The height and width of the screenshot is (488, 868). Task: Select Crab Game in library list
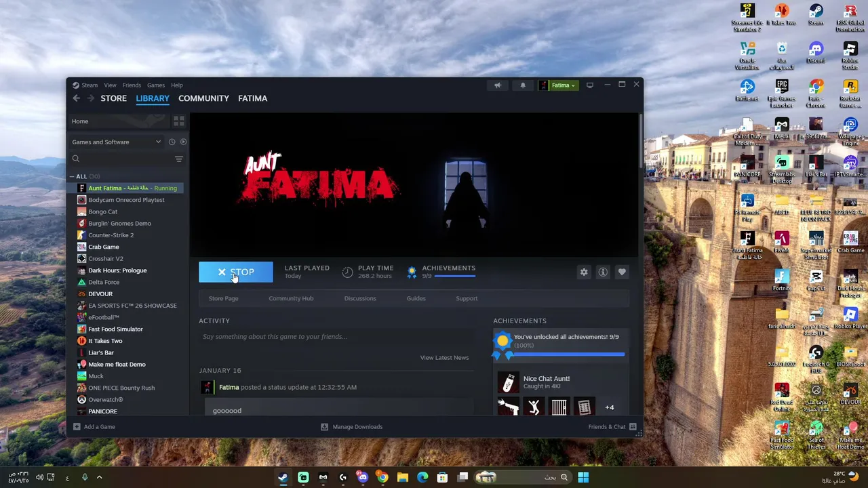click(103, 247)
